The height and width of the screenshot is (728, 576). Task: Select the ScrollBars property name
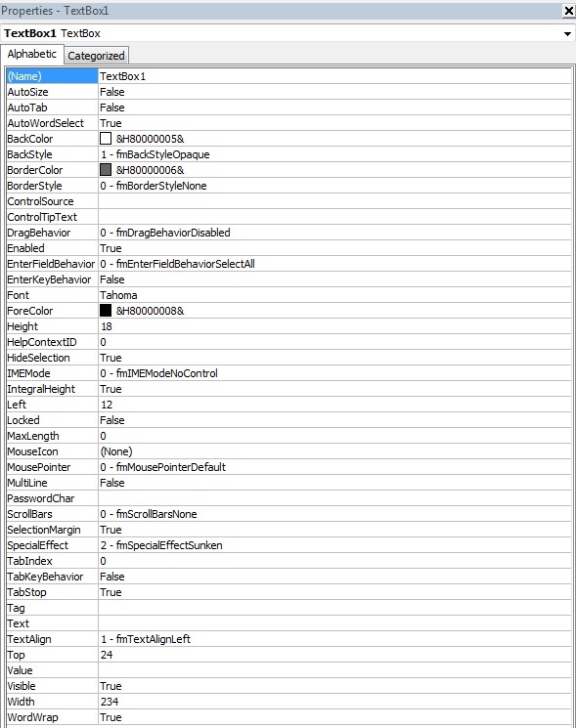pyautogui.click(x=52, y=514)
